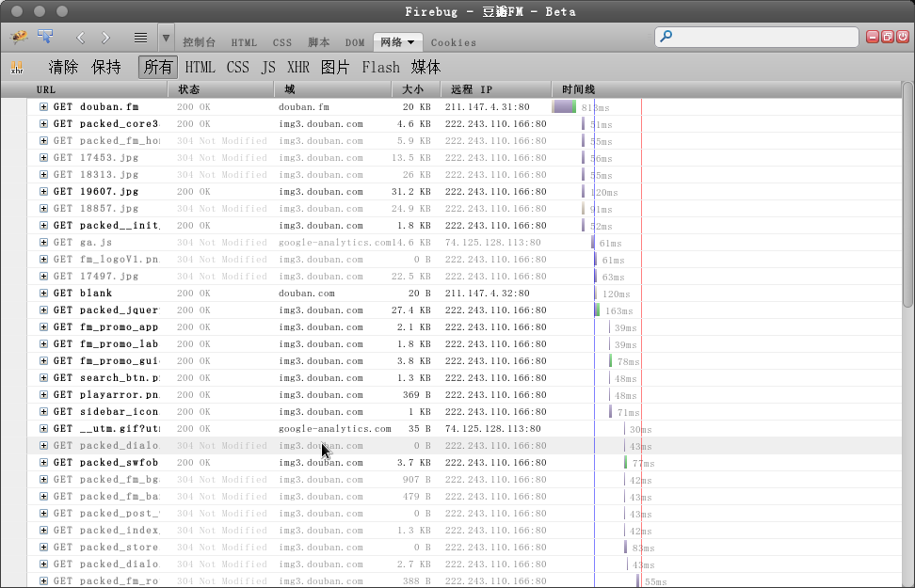Select the GET sidebar_icon row text

[105, 411]
